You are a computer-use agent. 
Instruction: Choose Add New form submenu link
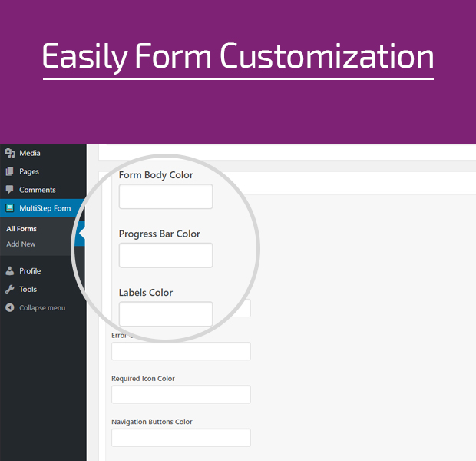[x=21, y=244]
